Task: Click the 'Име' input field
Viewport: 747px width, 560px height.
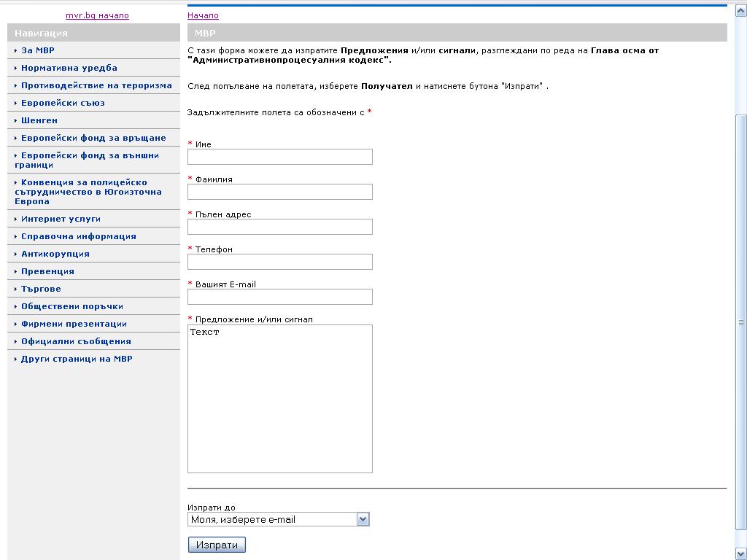Action: pos(279,157)
